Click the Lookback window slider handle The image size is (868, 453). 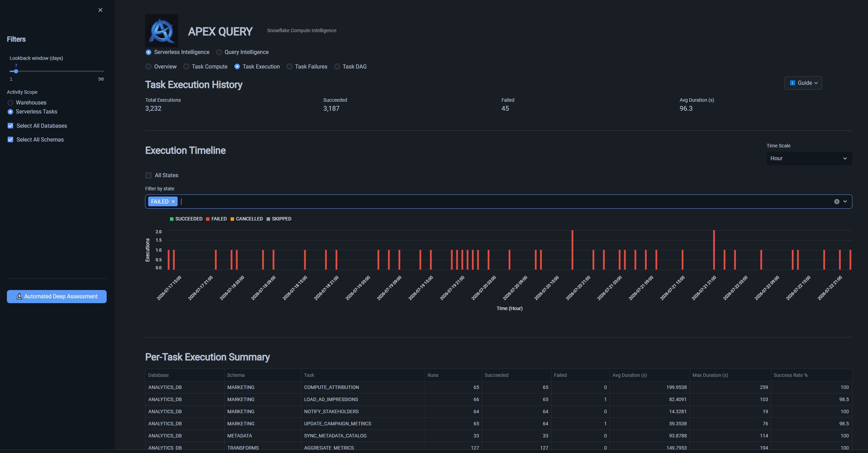point(16,71)
